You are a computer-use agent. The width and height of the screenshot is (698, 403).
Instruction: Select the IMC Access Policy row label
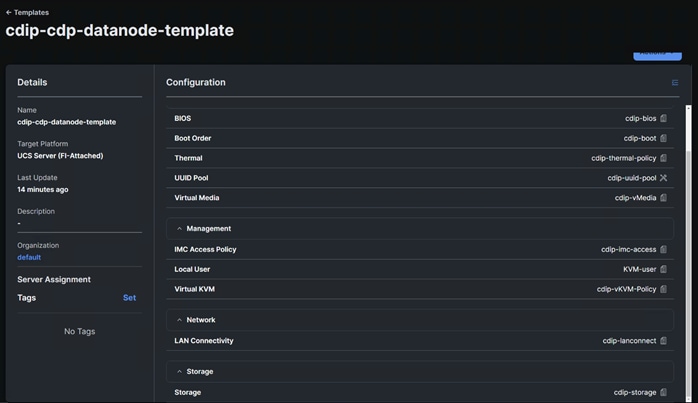click(x=205, y=249)
